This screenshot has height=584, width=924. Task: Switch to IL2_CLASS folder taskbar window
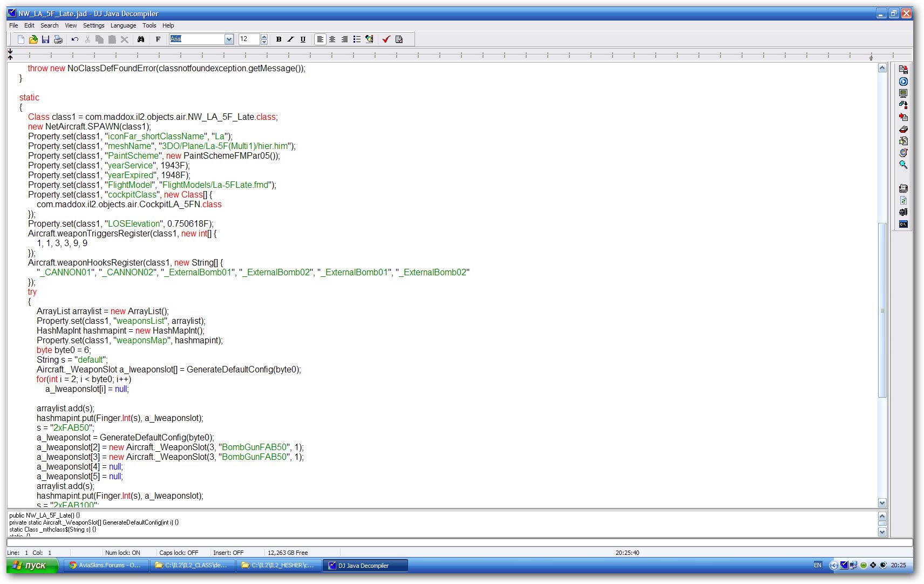click(193, 565)
